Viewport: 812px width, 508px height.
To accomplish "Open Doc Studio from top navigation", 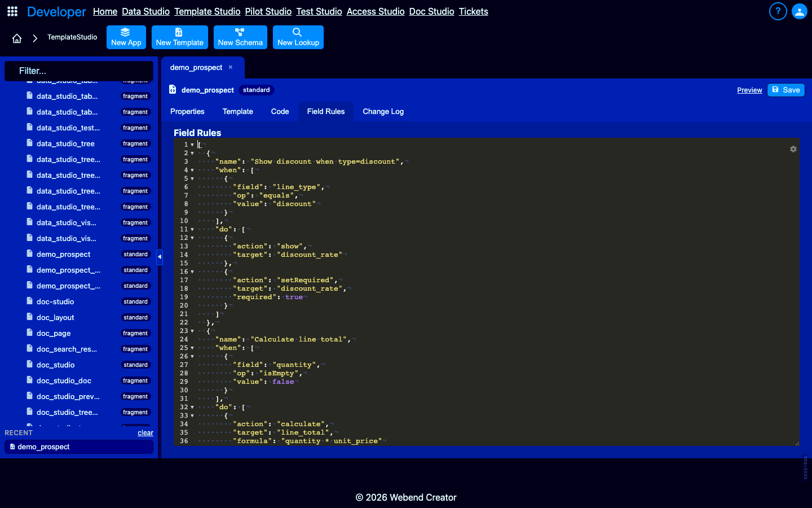I will point(432,11).
